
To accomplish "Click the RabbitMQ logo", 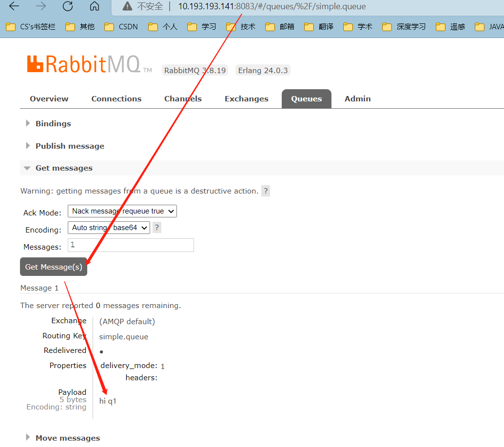I will 89,64.
